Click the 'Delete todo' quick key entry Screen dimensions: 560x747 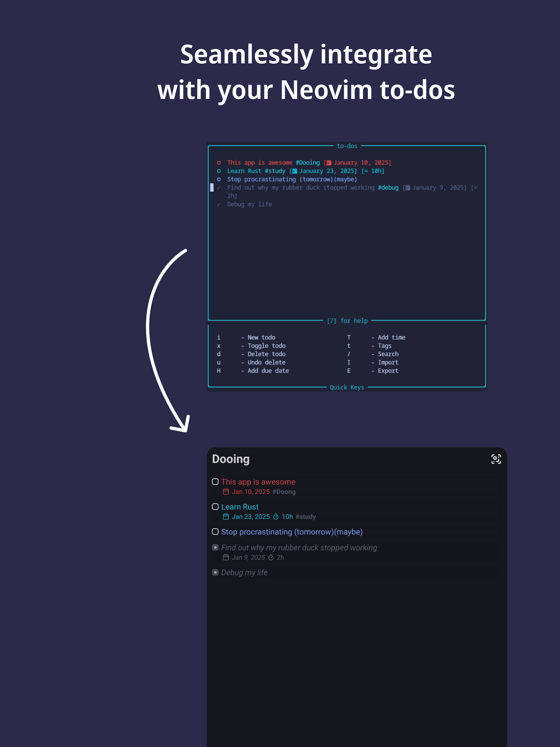pos(266,354)
